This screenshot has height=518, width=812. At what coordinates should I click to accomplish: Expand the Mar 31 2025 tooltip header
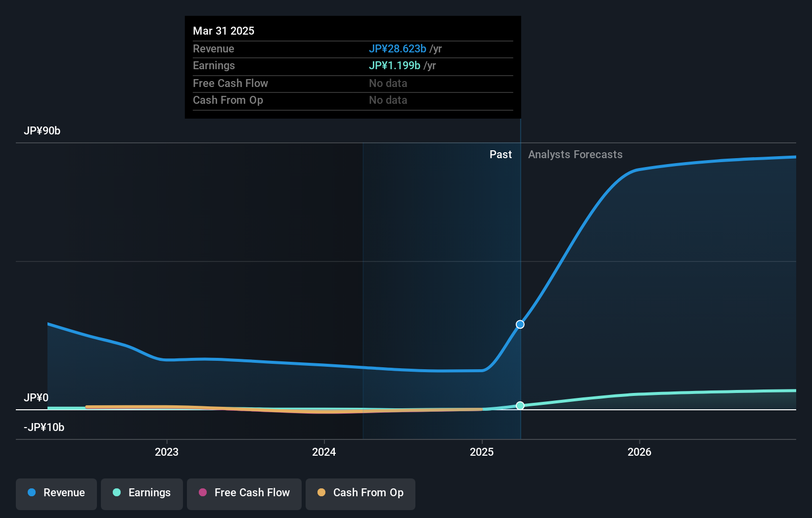coord(224,31)
